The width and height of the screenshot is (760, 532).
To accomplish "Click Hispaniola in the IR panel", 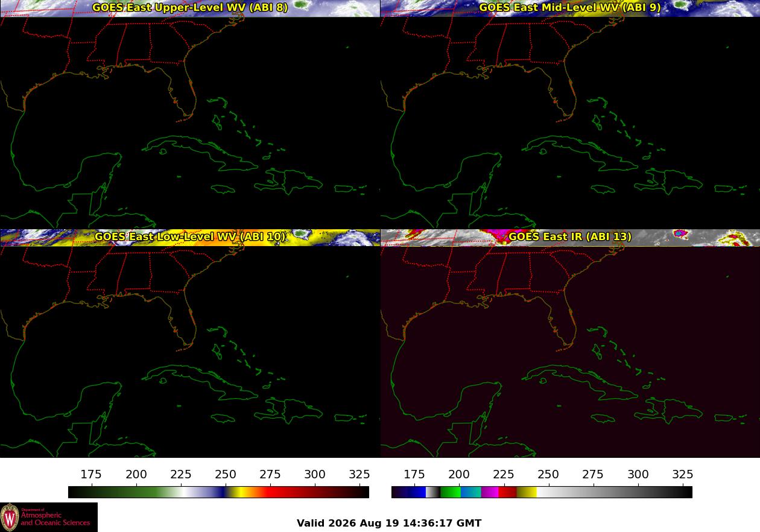I will [674, 410].
